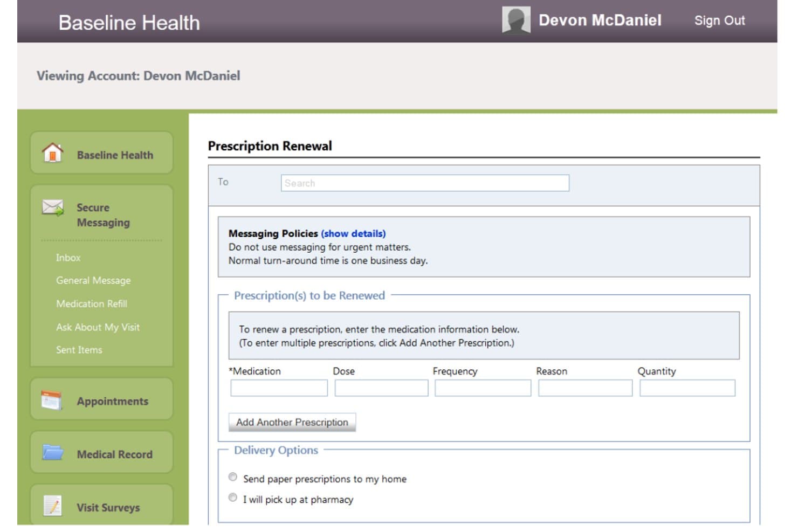The image size is (798, 532).
Task: Click the Add Another Prescription button
Action: pos(292,422)
